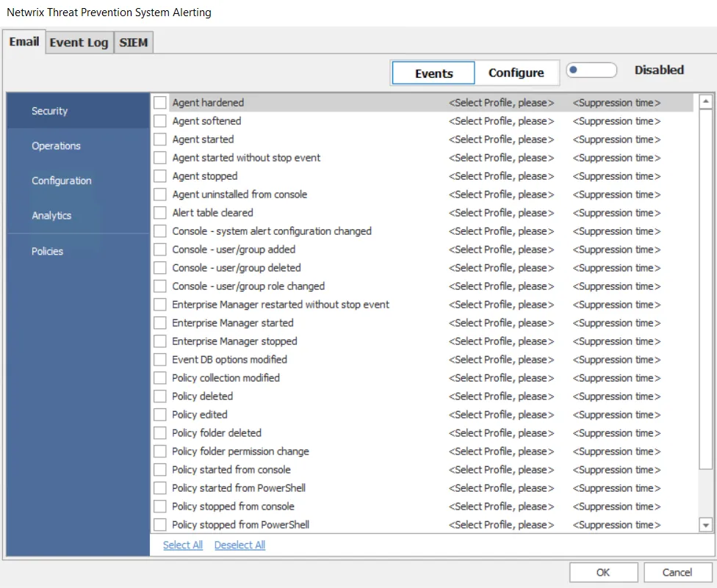
Task: Open profile selector for Alert table cleared
Action: [501, 213]
